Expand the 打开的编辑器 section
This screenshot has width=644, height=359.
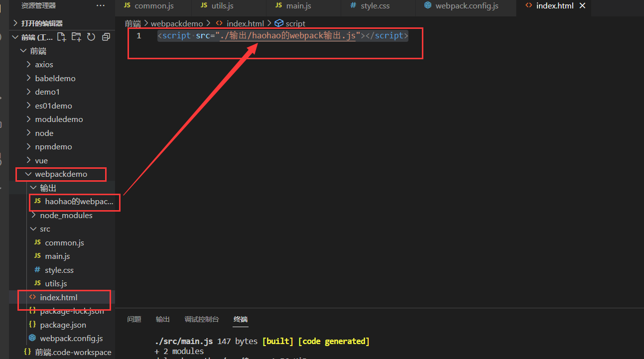click(x=42, y=23)
